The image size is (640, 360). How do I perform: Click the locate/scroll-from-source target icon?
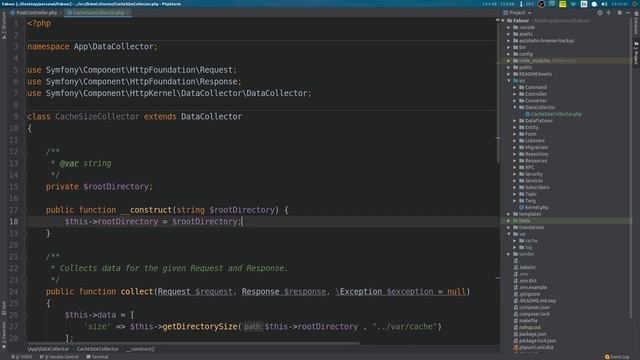(600, 13)
